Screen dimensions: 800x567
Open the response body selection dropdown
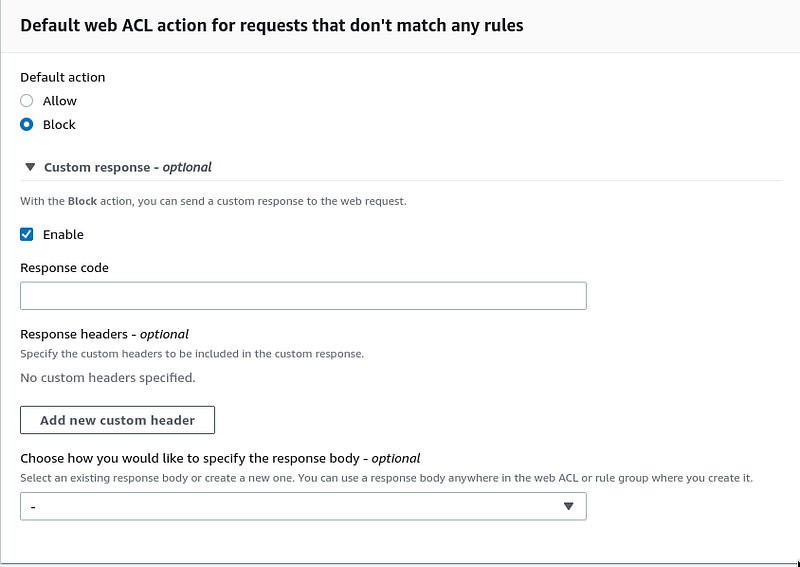coord(303,506)
